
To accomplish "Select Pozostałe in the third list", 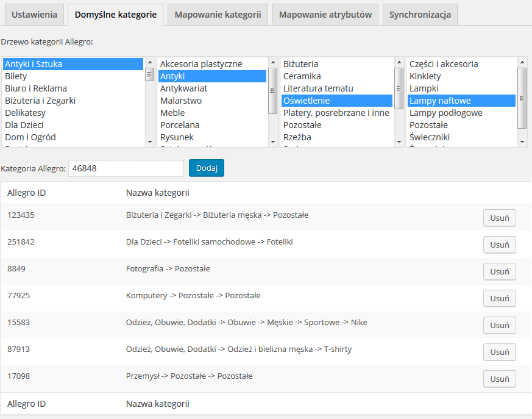I will 337,125.
